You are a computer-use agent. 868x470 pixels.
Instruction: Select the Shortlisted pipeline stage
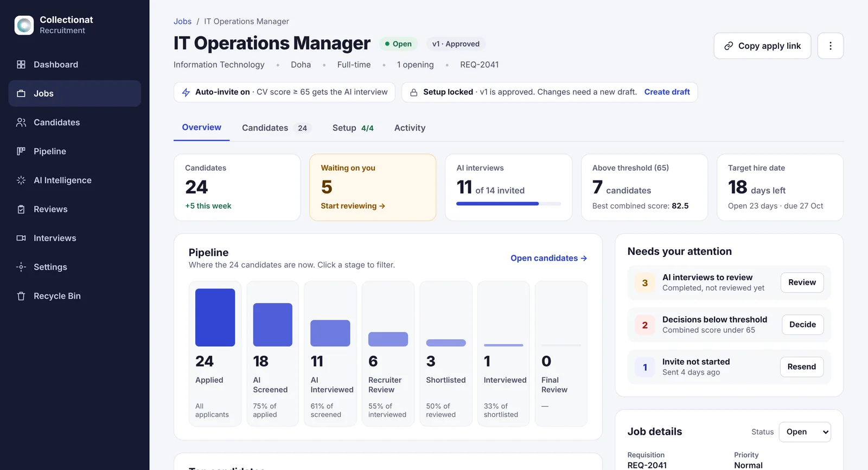(446, 353)
